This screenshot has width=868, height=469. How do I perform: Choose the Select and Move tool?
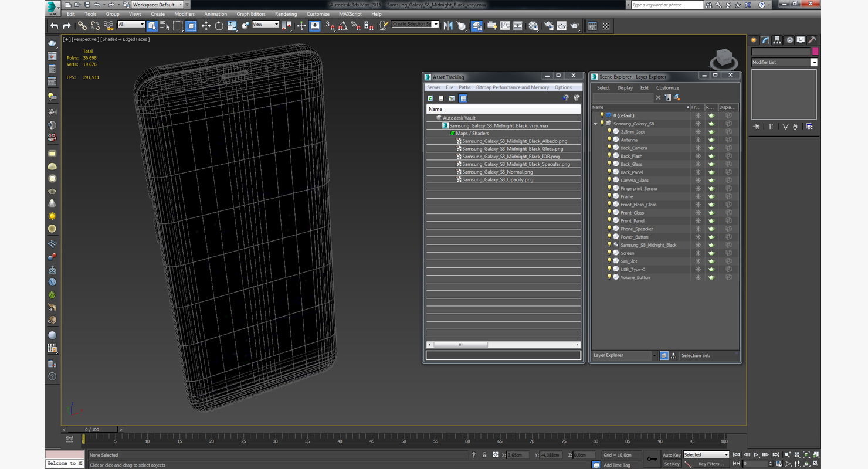206,26
